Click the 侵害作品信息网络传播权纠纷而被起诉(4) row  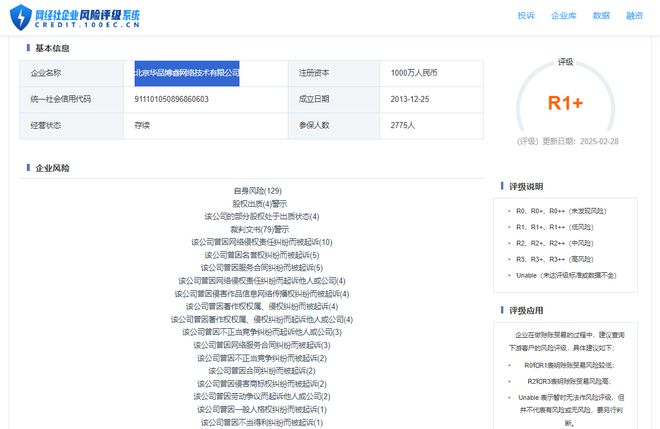coord(262,294)
